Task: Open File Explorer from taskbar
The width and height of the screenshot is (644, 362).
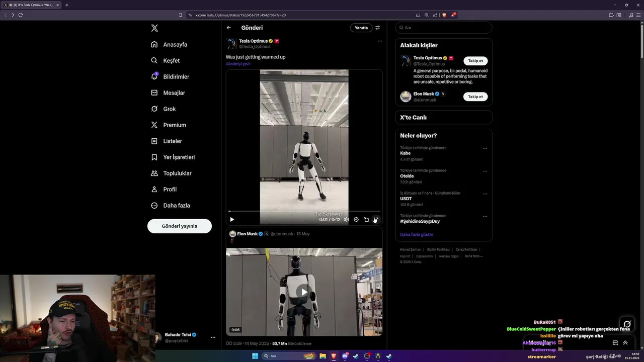Action: point(323,356)
